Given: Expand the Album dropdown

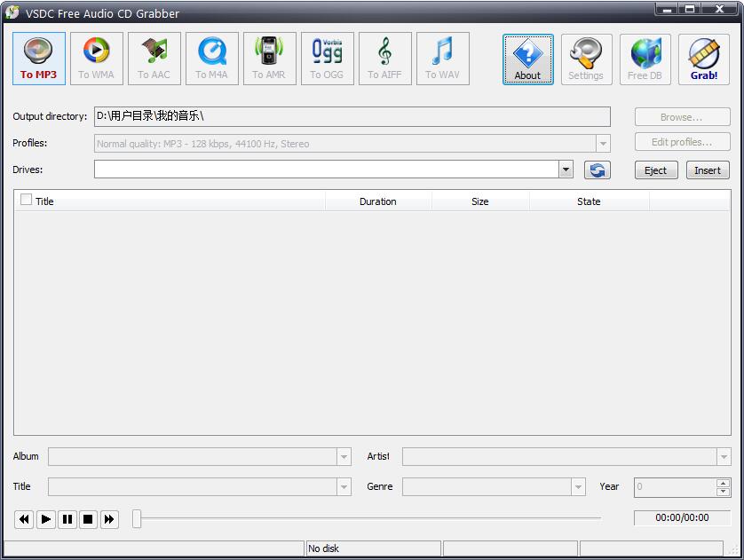Looking at the screenshot, I should [x=344, y=457].
